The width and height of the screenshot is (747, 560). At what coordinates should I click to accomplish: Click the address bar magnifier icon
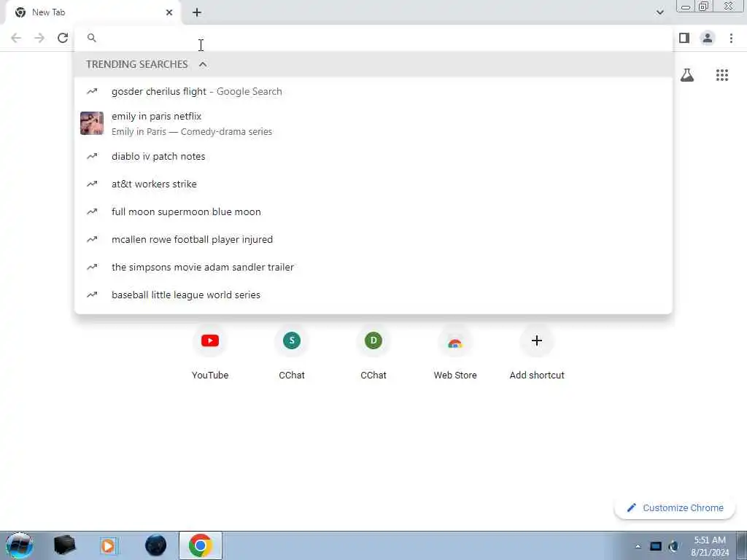[x=92, y=38]
